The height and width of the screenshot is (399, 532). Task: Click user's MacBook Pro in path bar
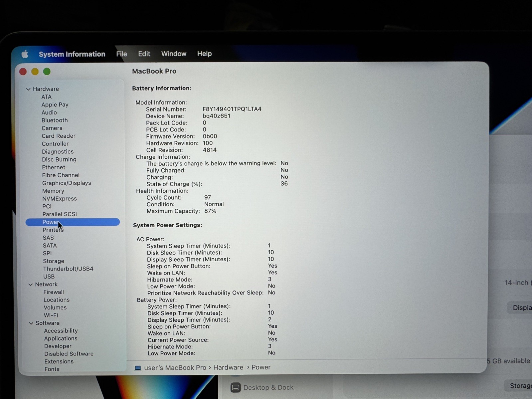(175, 368)
